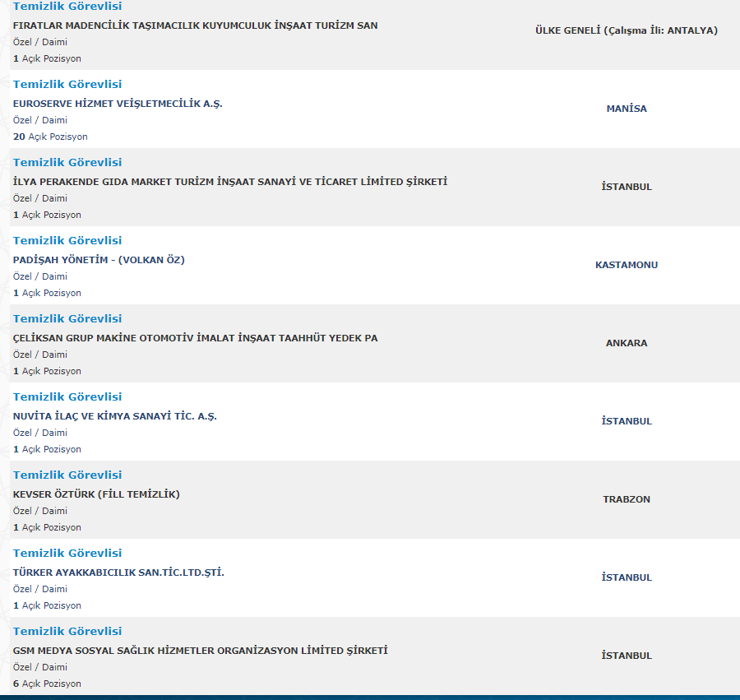740x700 pixels.
Task: Click the TRABZON location text
Action: pos(627,499)
